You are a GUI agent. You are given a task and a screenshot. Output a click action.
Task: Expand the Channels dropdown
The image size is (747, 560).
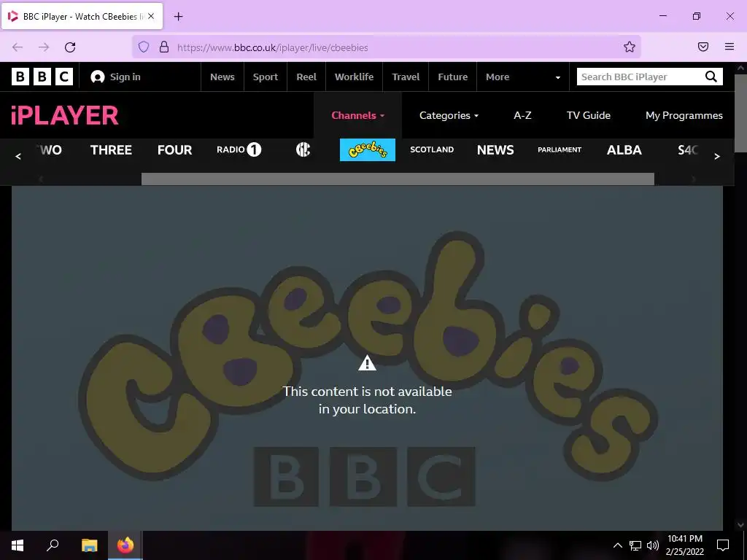[357, 115]
